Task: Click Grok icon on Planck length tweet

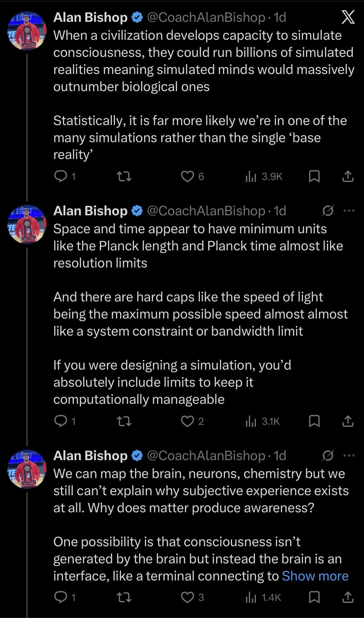Action: (328, 211)
